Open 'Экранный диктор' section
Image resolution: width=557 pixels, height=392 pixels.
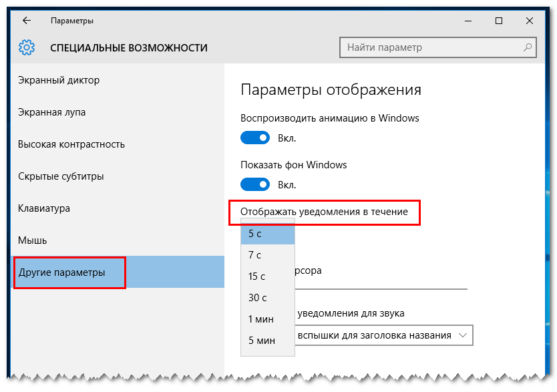tap(118, 80)
